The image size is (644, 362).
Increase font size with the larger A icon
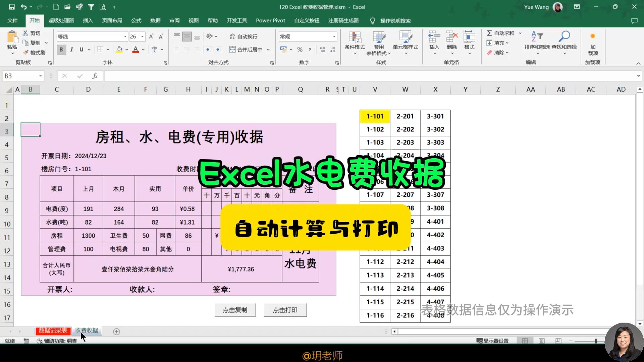(x=151, y=37)
